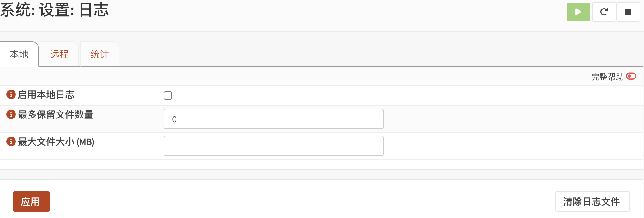Select the 统计 tab
Viewport: 644px width, 218px height.
(x=100, y=54)
